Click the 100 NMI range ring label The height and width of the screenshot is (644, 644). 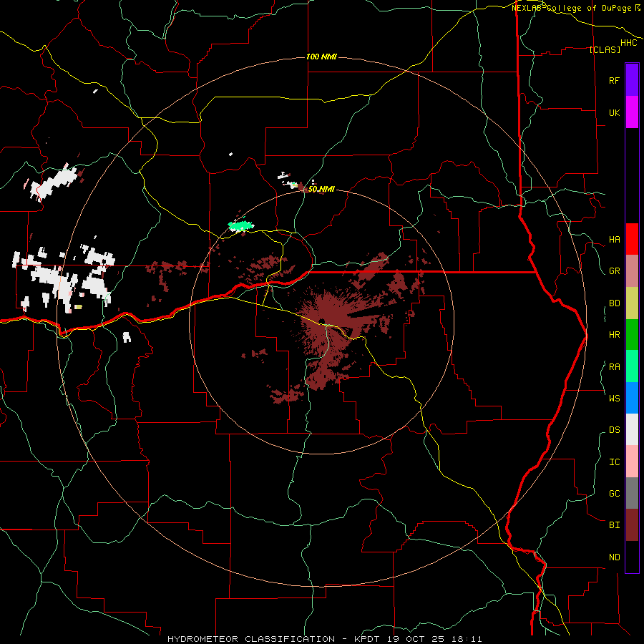click(321, 57)
